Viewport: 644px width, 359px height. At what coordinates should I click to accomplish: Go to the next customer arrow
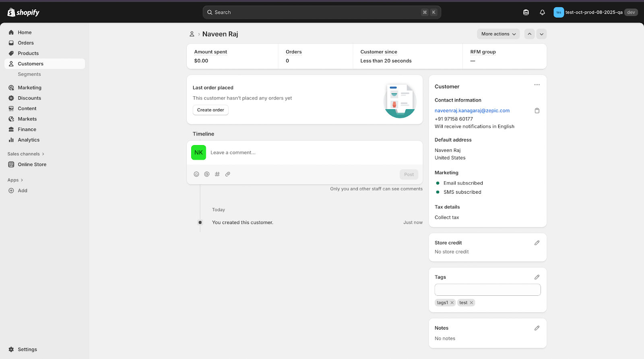[541, 34]
